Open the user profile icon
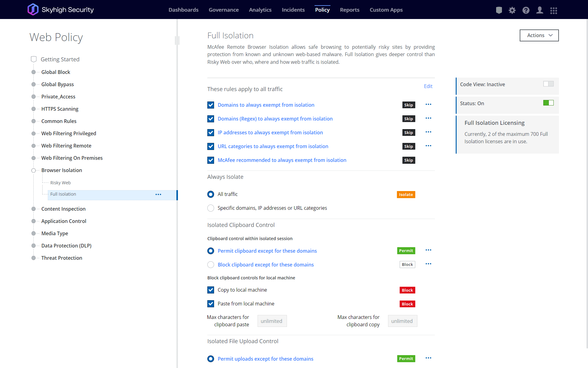588x368 pixels. pyautogui.click(x=540, y=10)
